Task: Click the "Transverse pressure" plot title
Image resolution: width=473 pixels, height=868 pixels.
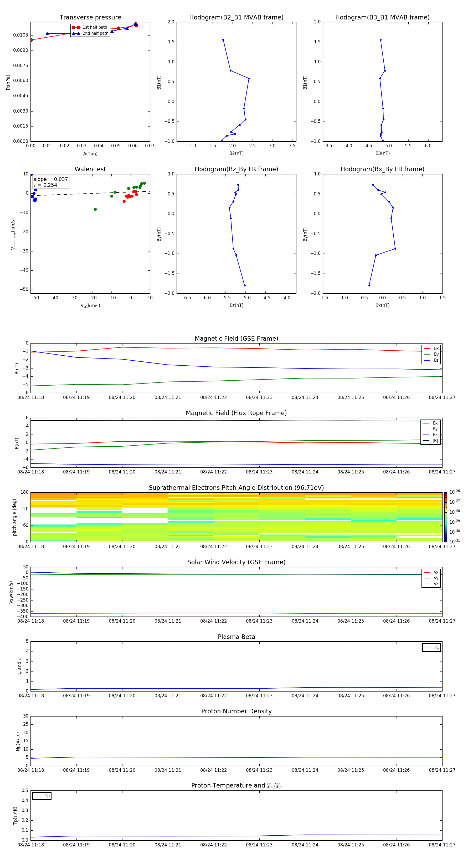Action: tap(90, 18)
